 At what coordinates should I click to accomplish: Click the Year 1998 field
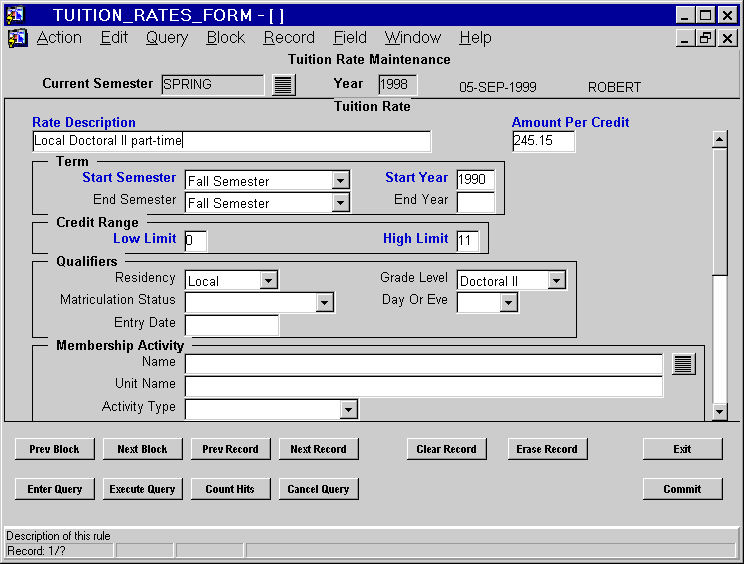398,85
